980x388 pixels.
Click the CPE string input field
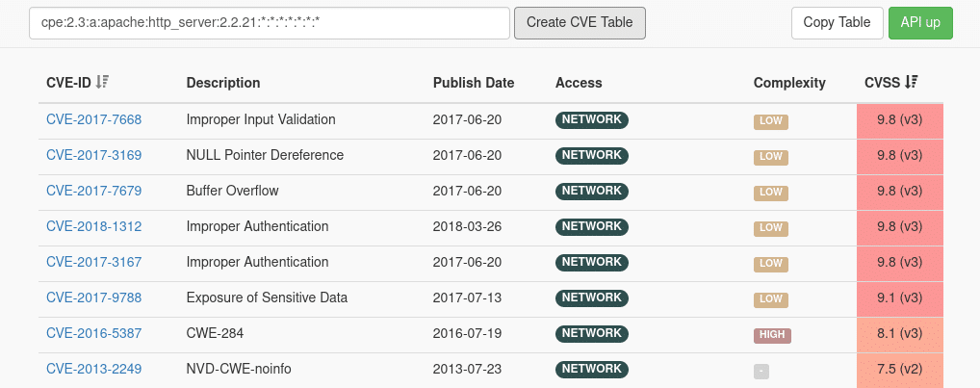pyautogui.click(x=270, y=22)
